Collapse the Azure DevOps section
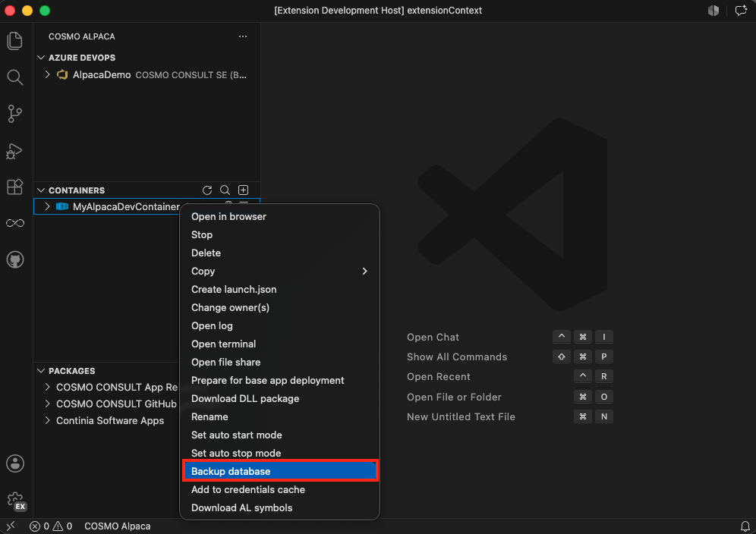The height and width of the screenshot is (534, 756). coord(42,58)
